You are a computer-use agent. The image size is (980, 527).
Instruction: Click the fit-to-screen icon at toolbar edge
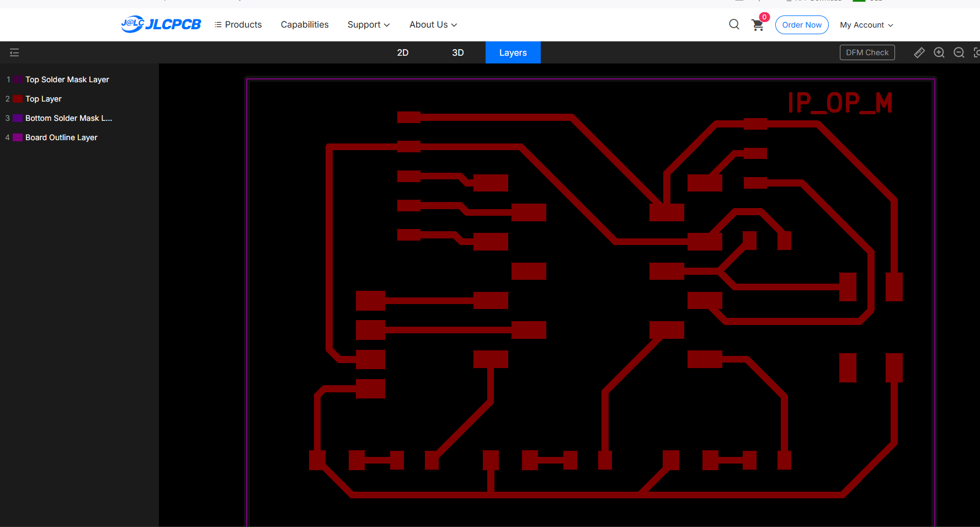point(977,52)
